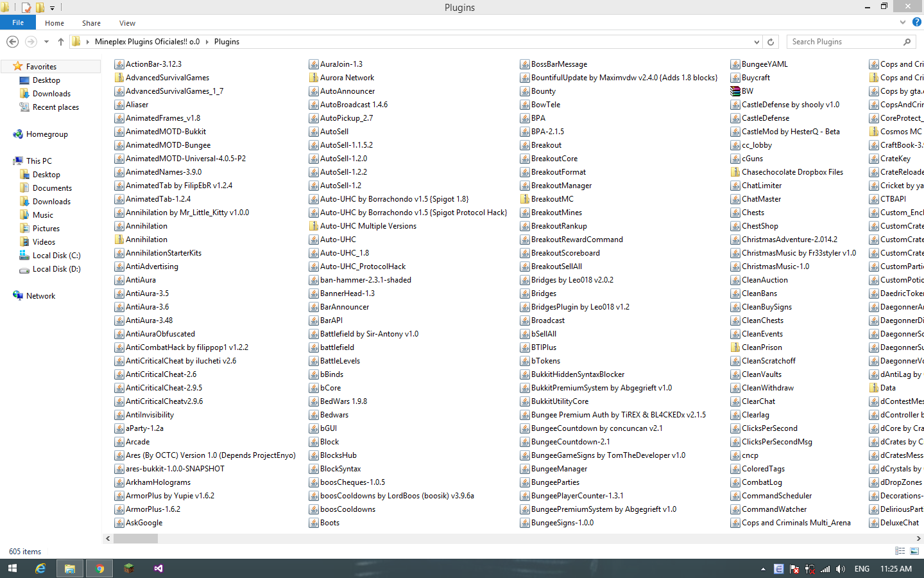The image size is (924, 578).
Task: Open Videos under This PC
Action: pyautogui.click(x=44, y=242)
